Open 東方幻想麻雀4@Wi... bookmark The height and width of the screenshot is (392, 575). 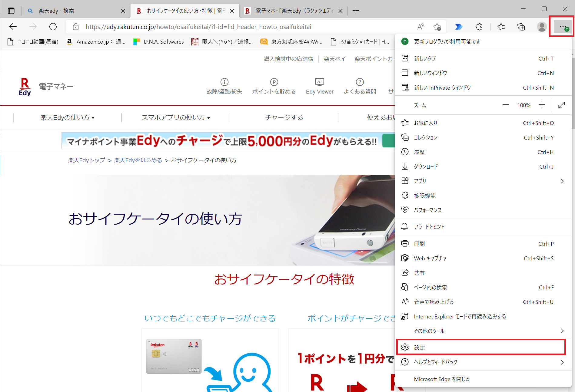point(291,41)
